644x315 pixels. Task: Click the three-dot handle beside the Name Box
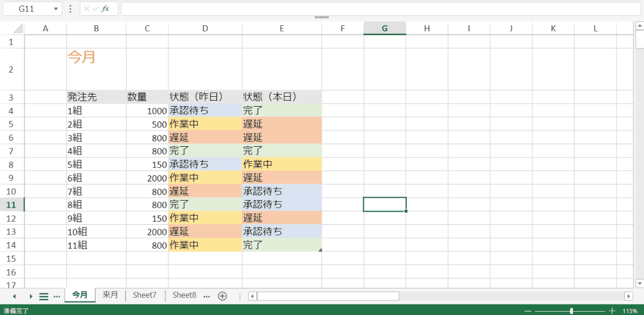70,9
